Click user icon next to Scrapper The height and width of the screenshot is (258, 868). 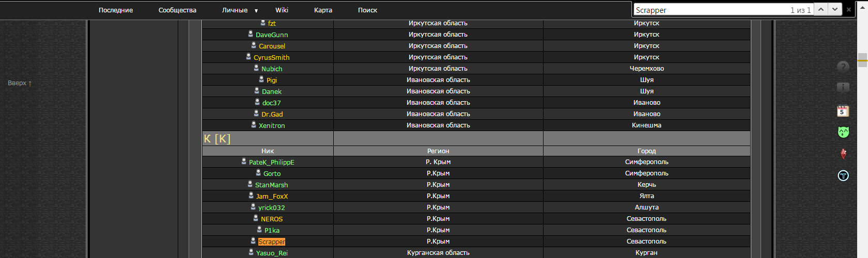point(253,241)
